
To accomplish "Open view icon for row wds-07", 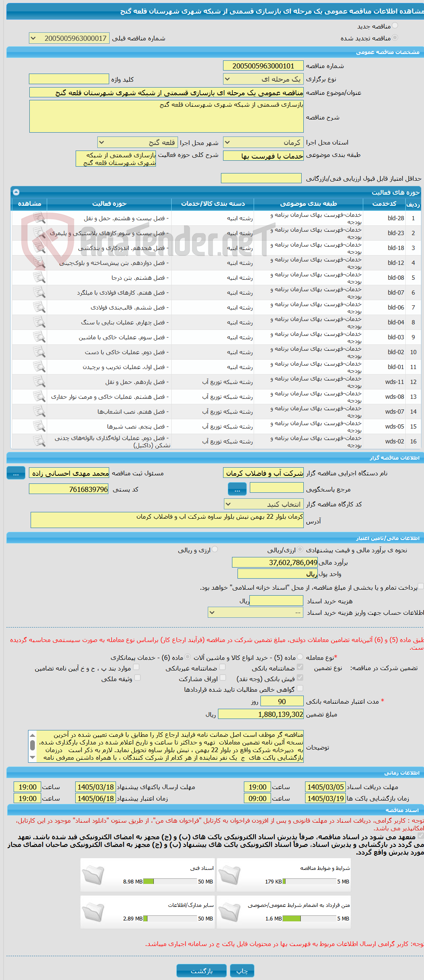I will 39,412.
